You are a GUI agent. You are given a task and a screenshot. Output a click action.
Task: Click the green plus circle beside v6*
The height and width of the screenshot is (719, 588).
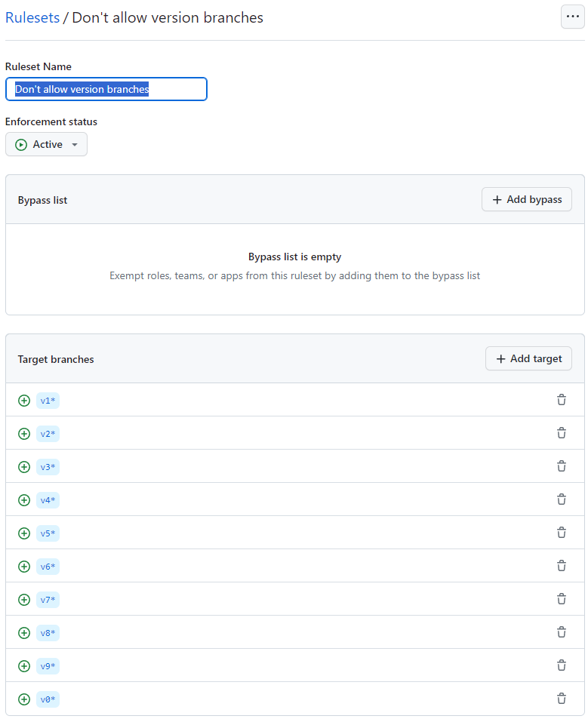point(24,567)
